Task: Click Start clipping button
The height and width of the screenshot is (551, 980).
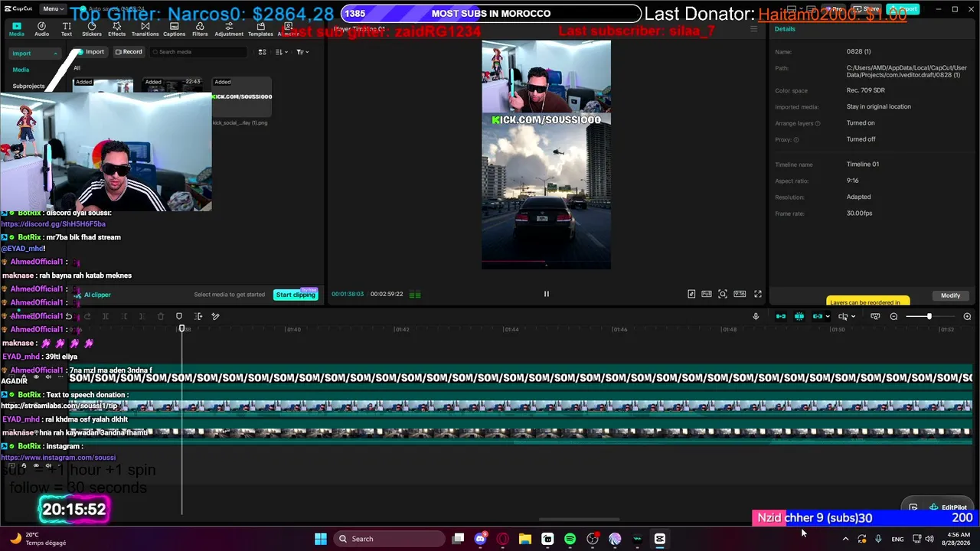Action: tap(296, 295)
